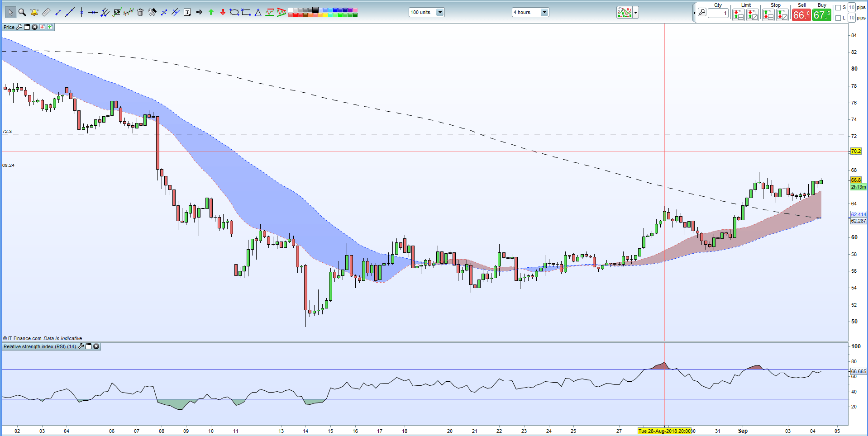This screenshot has height=436, width=868.
Task: Select the rectangle drawing tool
Action: point(246,12)
